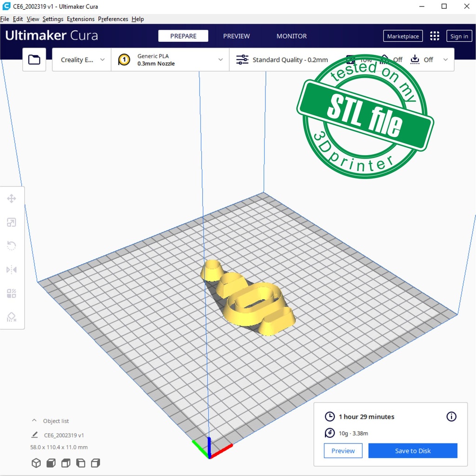This screenshot has height=476, width=476.
Task: Open the Generic PLA material dropdown
Action: pos(170,59)
